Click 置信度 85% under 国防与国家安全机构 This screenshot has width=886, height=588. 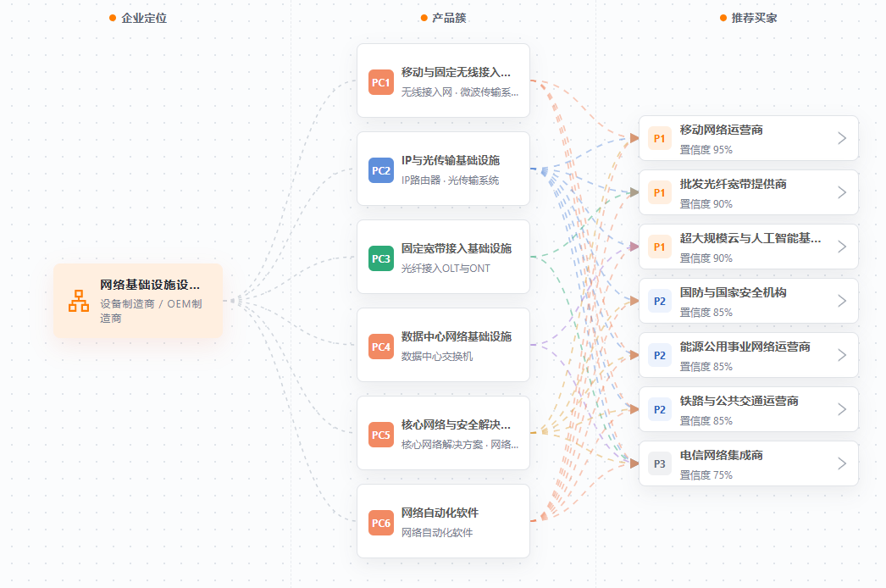click(706, 313)
